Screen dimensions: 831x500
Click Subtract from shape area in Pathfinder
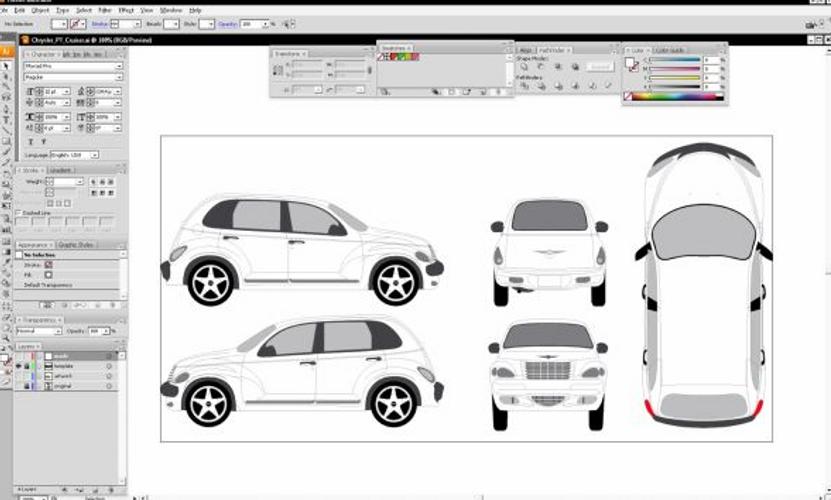(541, 67)
